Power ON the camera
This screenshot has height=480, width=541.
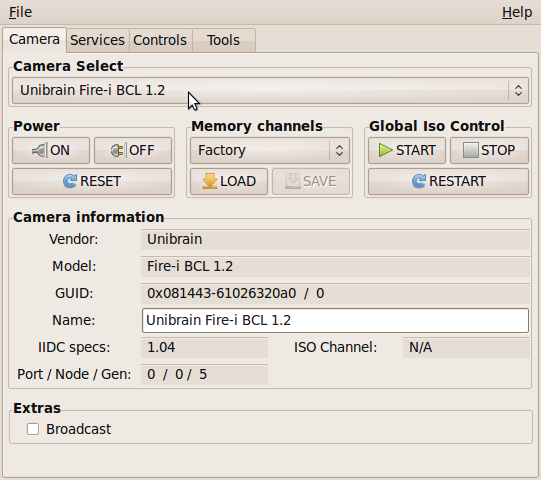[51, 150]
